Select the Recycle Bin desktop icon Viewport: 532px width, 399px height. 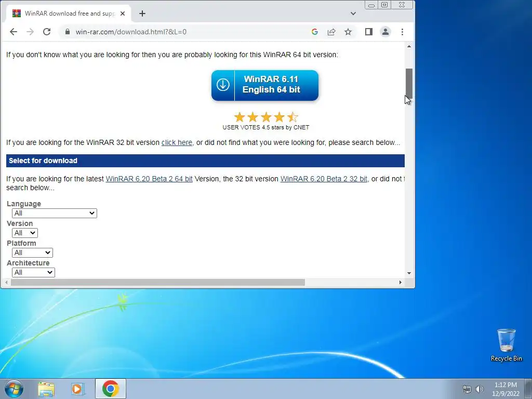(x=506, y=345)
